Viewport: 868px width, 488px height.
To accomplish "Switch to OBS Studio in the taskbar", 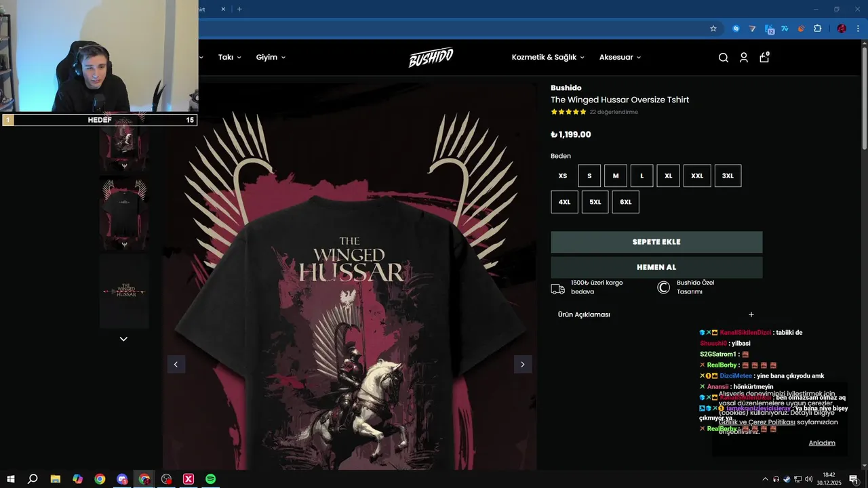I will [x=166, y=479].
